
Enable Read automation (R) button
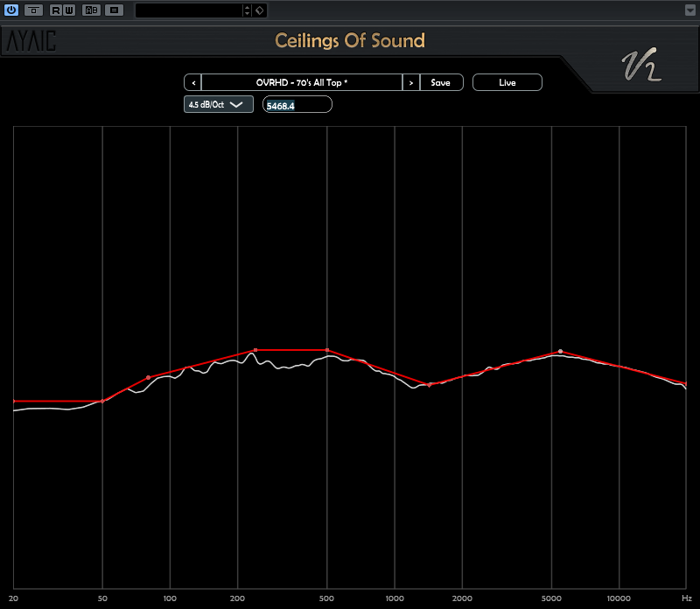tap(56, 10)
